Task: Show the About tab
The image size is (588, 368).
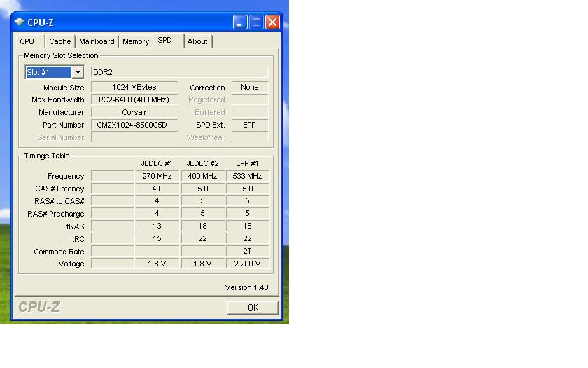Action: click(x=197, y=41)
